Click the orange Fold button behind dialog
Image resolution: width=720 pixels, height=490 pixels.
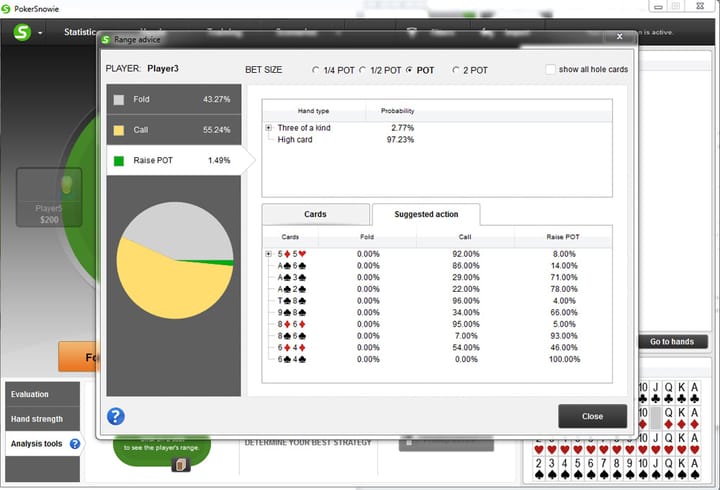78,356
